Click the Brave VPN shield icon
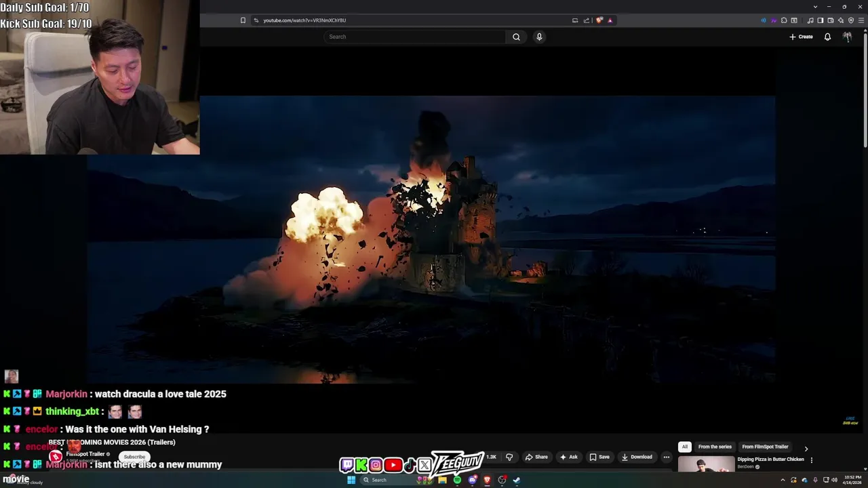Image resolution: width=868 pixels, height=488 pixels. click(x=851, y=20)
